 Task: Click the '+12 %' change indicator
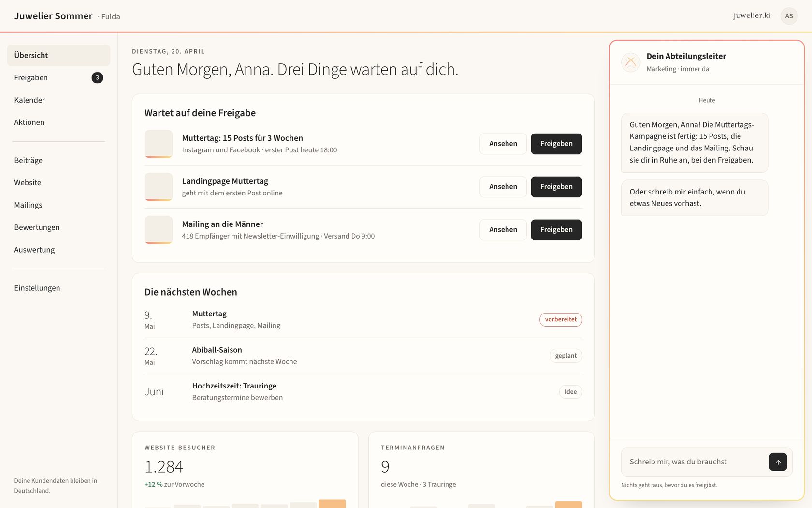(153, 484)
